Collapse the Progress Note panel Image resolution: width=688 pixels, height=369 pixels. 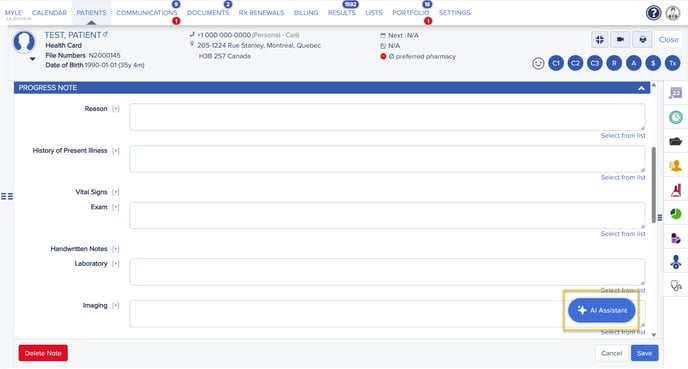click(x=641, y=88)
